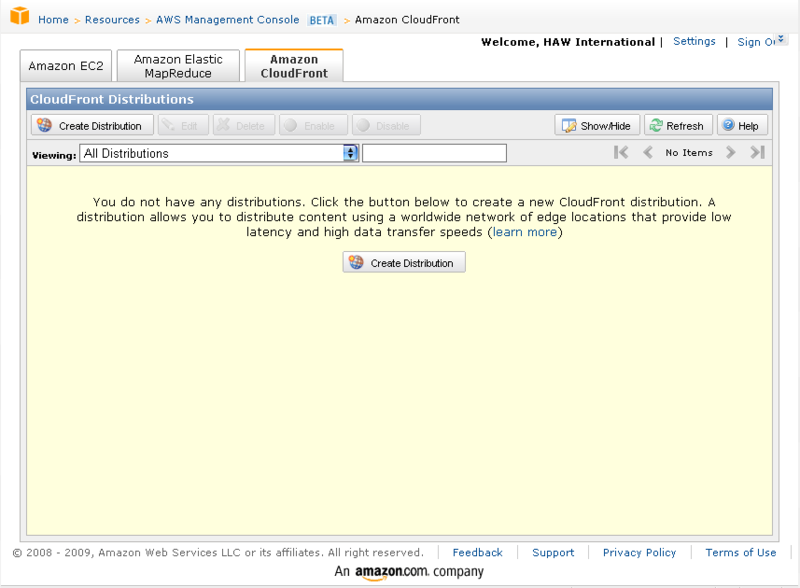
Task: Open the learn more link
Action: pyautogui.click(x=524, y=231)
